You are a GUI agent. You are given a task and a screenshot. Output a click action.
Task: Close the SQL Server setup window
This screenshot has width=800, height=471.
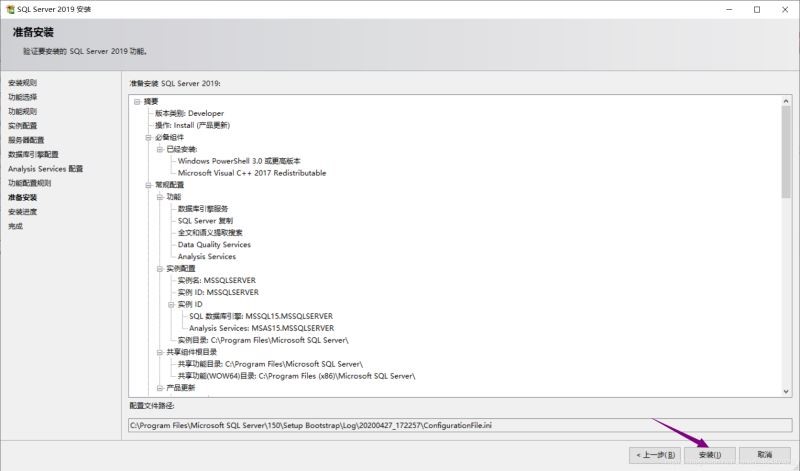coord(785,9)
